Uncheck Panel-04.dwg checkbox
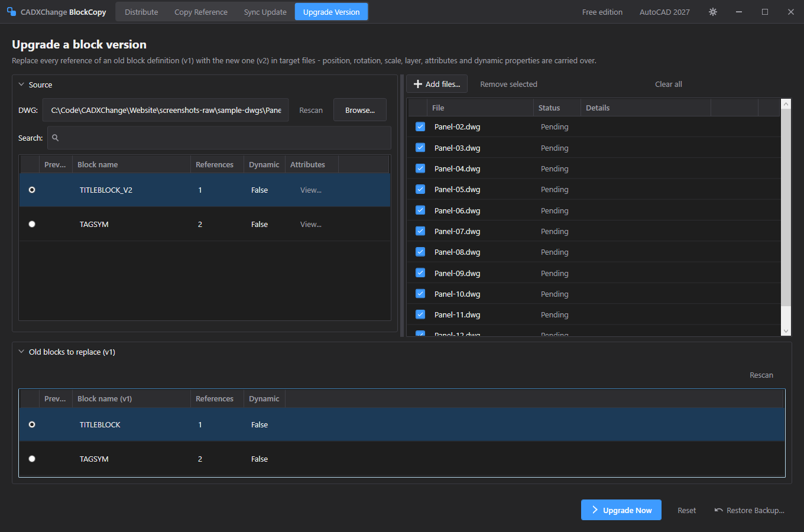Image resolution: width=804 pixels, height=532 pixels. click(x=420, y=168)
